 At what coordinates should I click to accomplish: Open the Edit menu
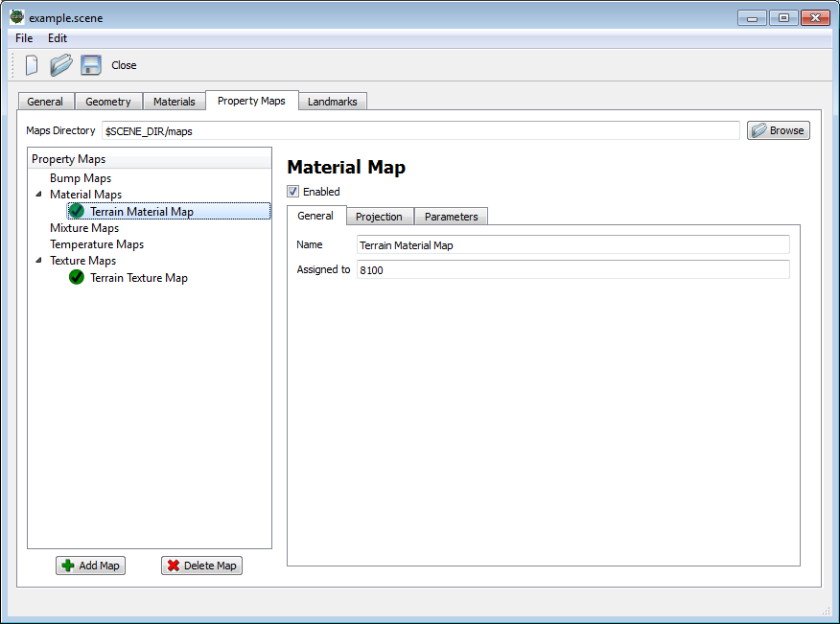(x=58, y=38)
